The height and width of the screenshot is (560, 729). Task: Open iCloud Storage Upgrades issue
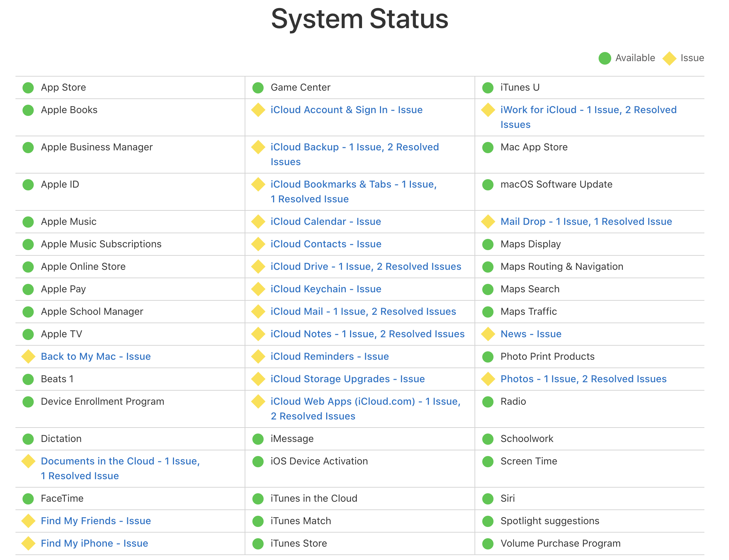pyautogui.click(x=348, y=379)
